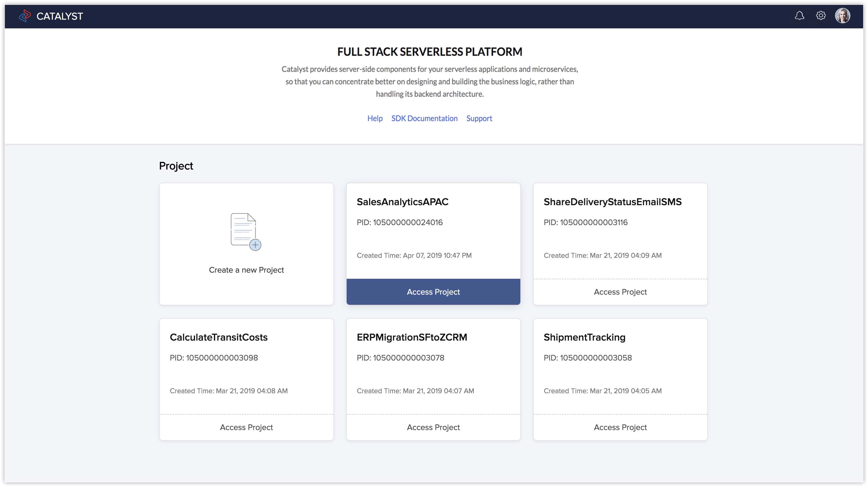Image resolution: width=868 pixels, height=487 pixels.
Task: Click PID 105000000003058
Action: tap(588, 358)
